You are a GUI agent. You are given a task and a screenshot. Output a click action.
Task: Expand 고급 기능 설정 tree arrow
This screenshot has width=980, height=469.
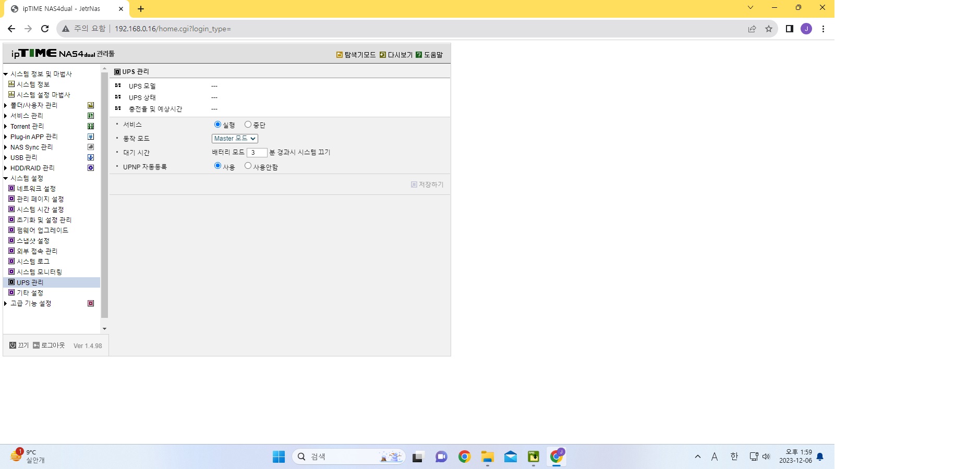pyautogui.click(x=6, y=303)
